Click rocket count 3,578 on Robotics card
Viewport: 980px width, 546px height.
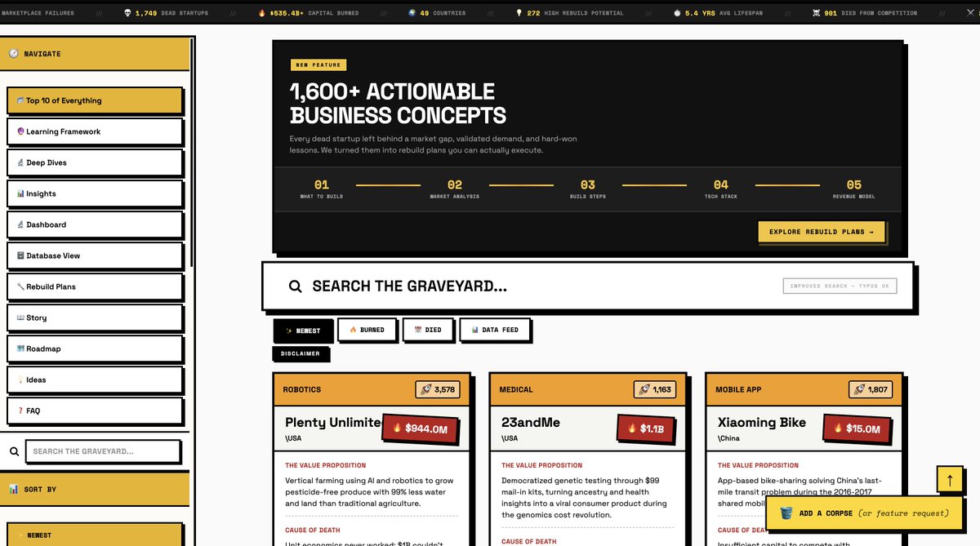tap(438, 390)
